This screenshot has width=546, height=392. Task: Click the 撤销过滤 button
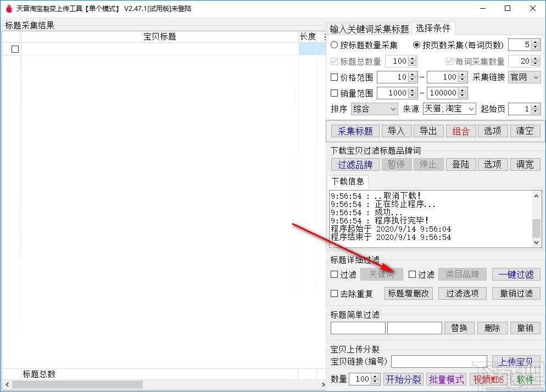coord(516,294)
